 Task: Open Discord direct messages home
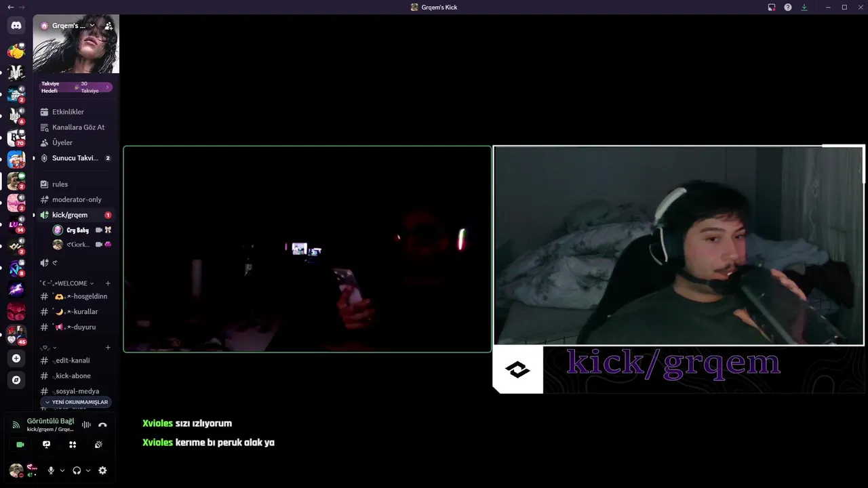(x=16, y=26)
